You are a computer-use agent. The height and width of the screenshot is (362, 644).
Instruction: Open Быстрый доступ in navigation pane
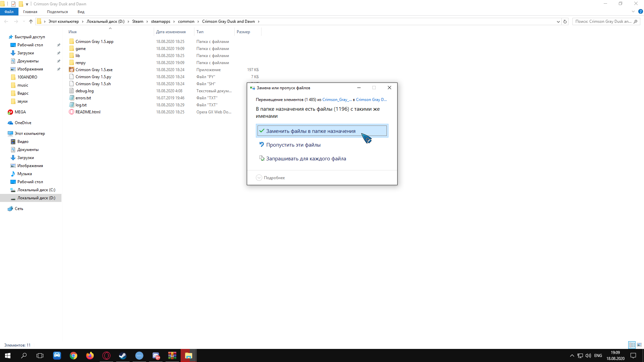click(x=30, y=37)
